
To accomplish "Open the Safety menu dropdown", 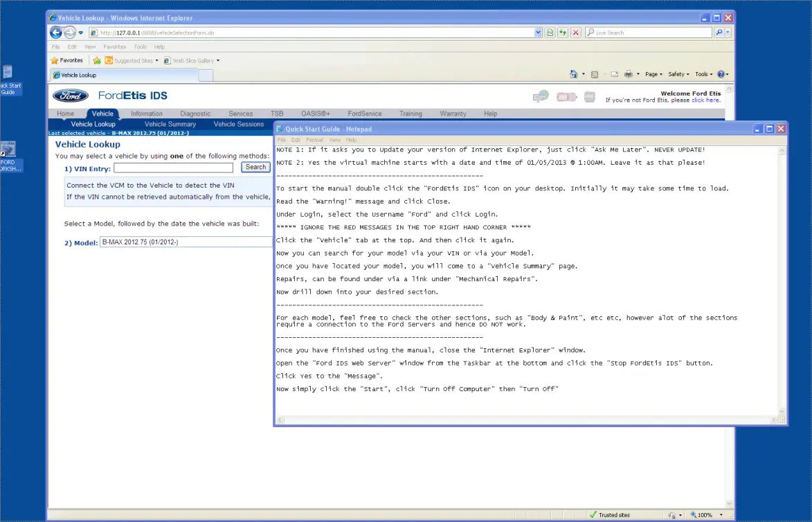I will [678, 74].
